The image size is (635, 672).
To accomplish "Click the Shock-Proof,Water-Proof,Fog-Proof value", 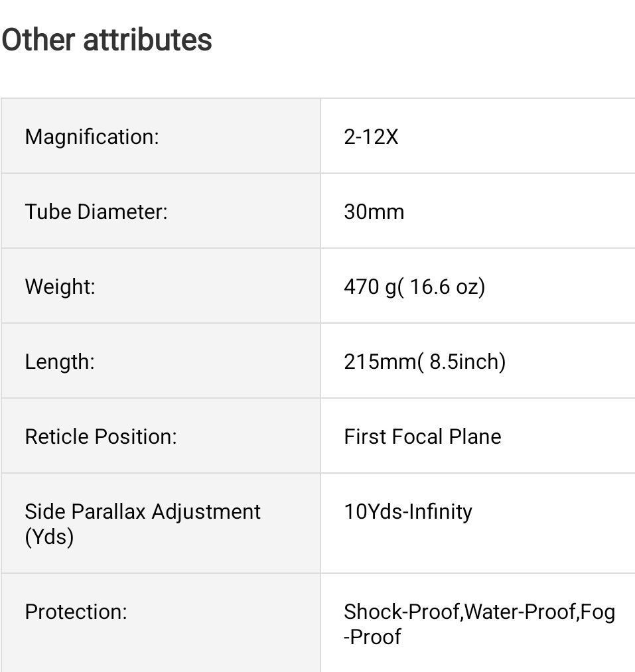I will point(479,624).
